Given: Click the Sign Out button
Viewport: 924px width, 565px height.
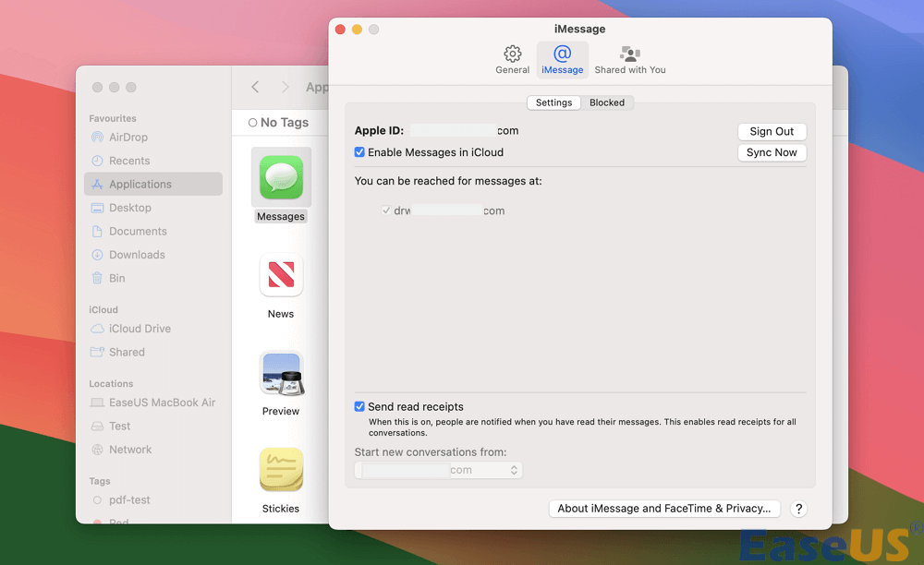Looking at the screenshot, I should coord(772,131).
